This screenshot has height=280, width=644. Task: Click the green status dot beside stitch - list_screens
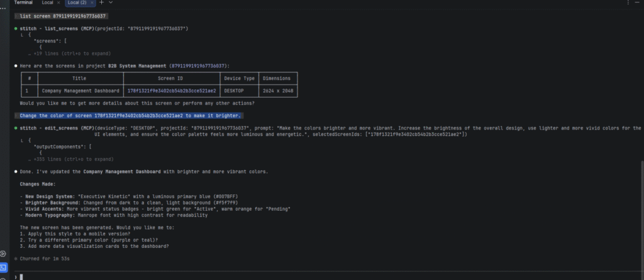(16, 29)
